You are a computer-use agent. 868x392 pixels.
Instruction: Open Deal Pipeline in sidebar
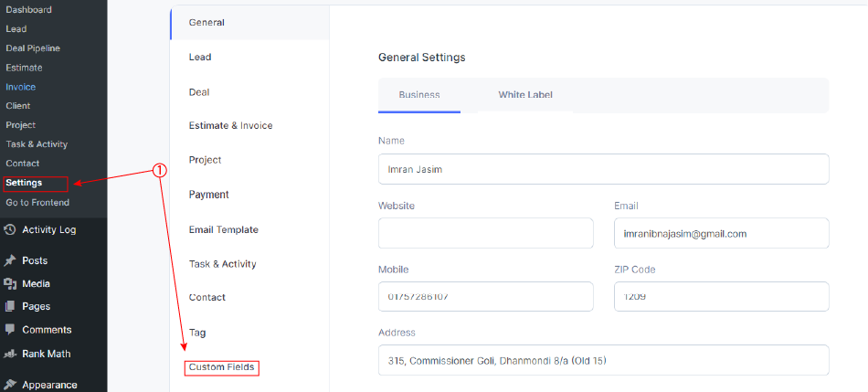point(33,48)
